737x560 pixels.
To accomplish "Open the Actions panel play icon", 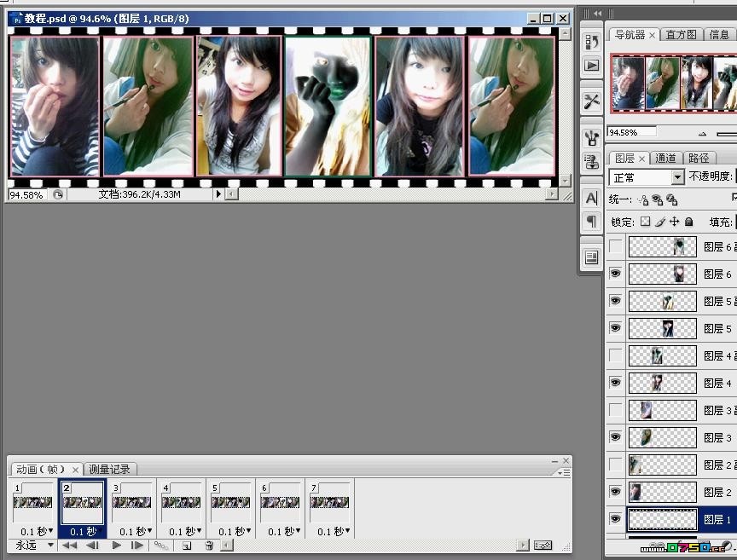I will point(592,65).
